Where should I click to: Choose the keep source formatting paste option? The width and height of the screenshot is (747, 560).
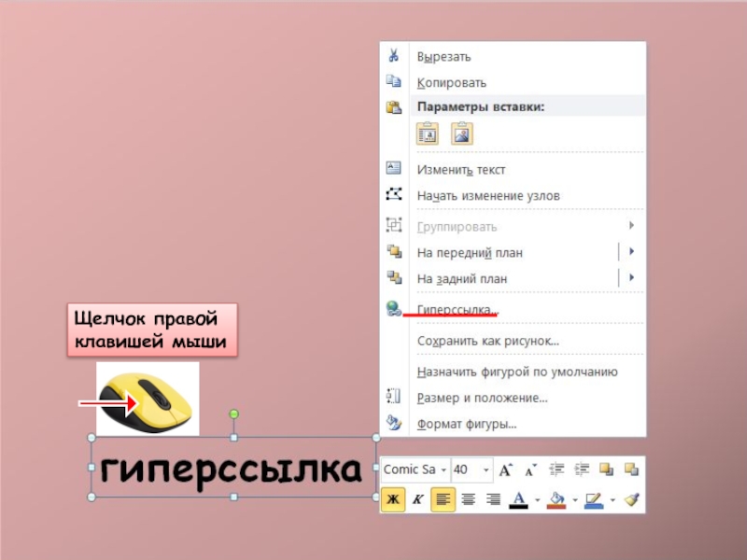click(428, 133)
